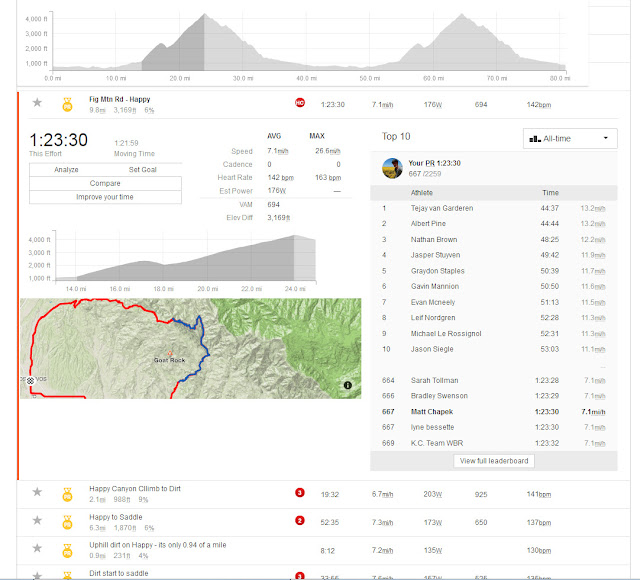This screenshot has width=640, height=580.
Task: Click the segment elevation profile chart
Action: click(x=186, y=258)
